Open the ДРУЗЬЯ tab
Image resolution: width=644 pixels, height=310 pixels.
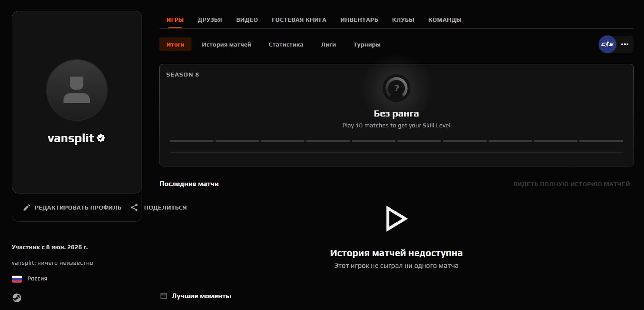pos(210,20)
